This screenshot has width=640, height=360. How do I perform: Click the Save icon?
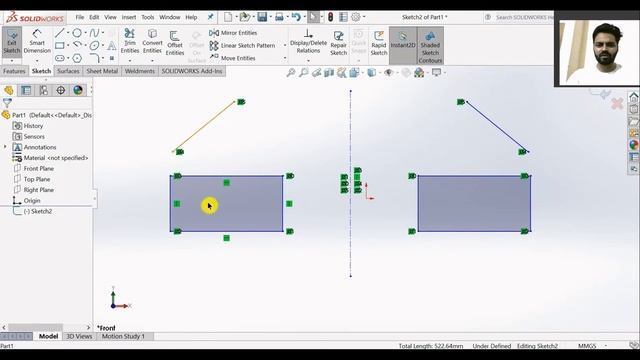pyautogui.click(x=262, y=17)
